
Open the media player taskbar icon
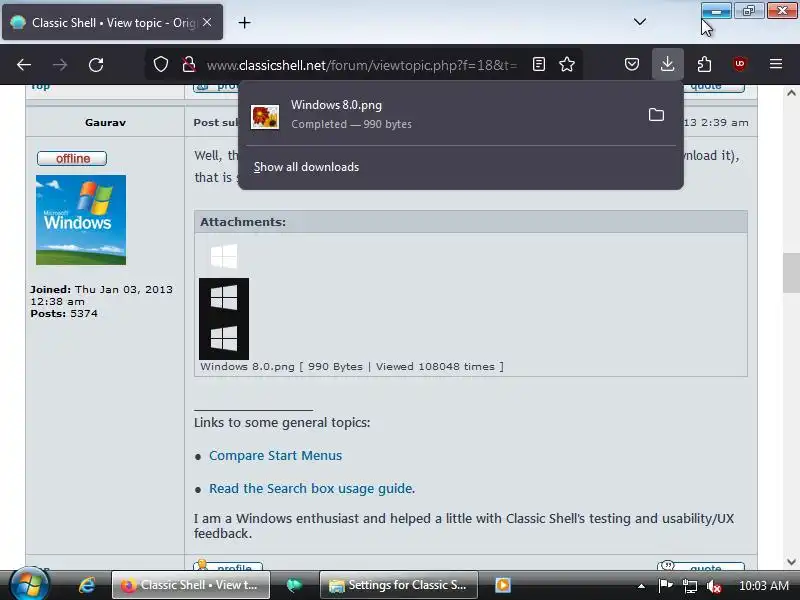click(x=503, y=585)
